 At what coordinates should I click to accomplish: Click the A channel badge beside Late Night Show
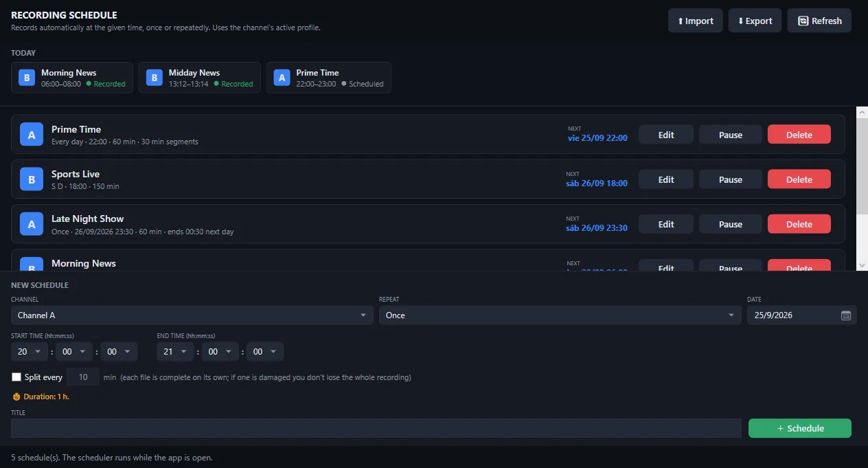pyautogui.click(x=32, y=224)
